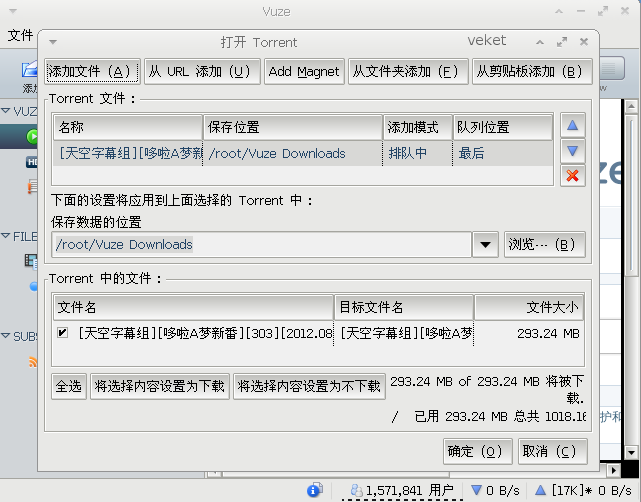The height and width of the screenshot is (502, 641).
Task: Collapse the FILE sidebar section
Action: [x=6, y=236]
